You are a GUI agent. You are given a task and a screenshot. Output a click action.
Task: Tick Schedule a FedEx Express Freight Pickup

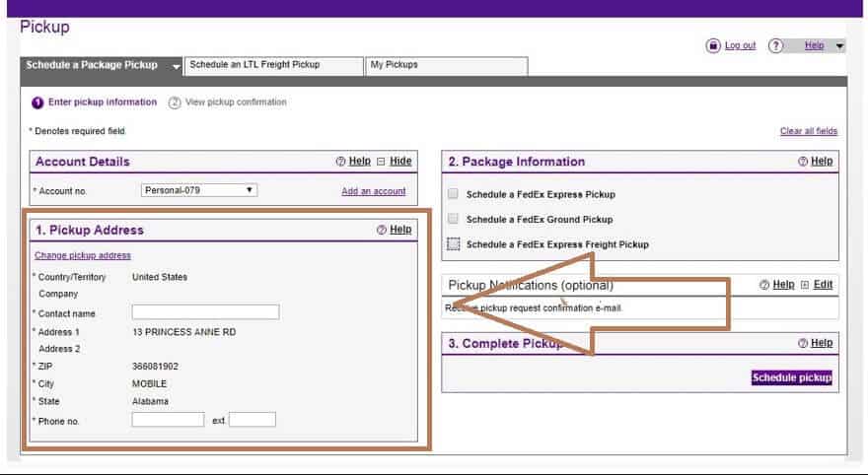tap(453, 244)
